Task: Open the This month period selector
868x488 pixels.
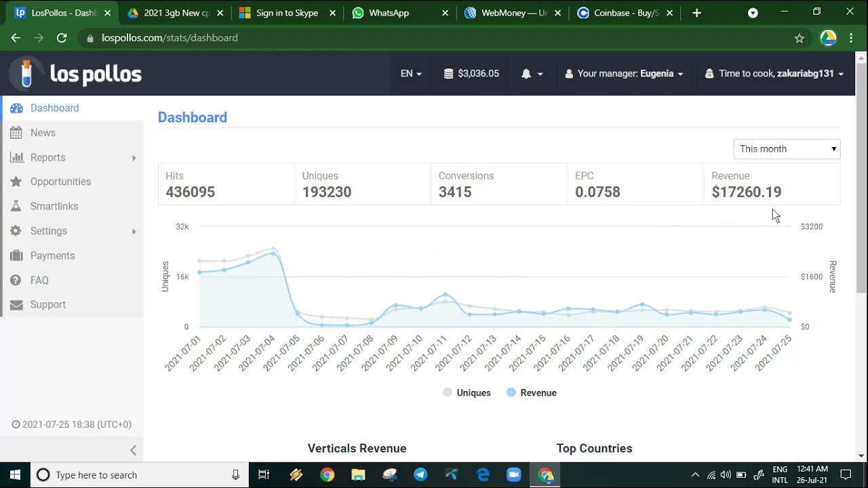Action: (787, 149)
